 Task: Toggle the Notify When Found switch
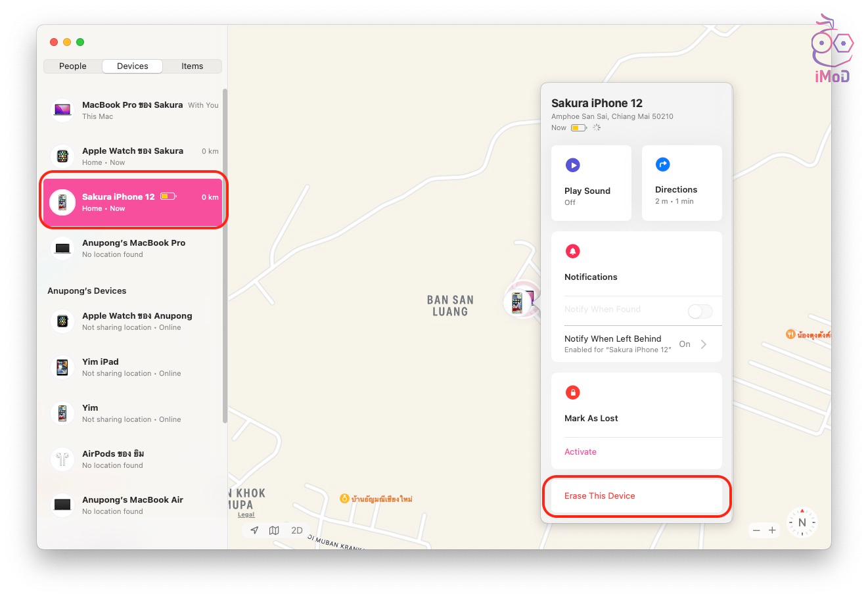pos(700,311)
